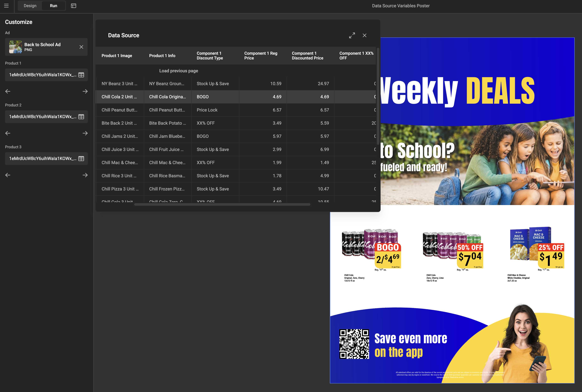Click the NY Beanz Groun... info cell
Image resolution: width=582 pixels, height=392 pixels.
[167, 84]
